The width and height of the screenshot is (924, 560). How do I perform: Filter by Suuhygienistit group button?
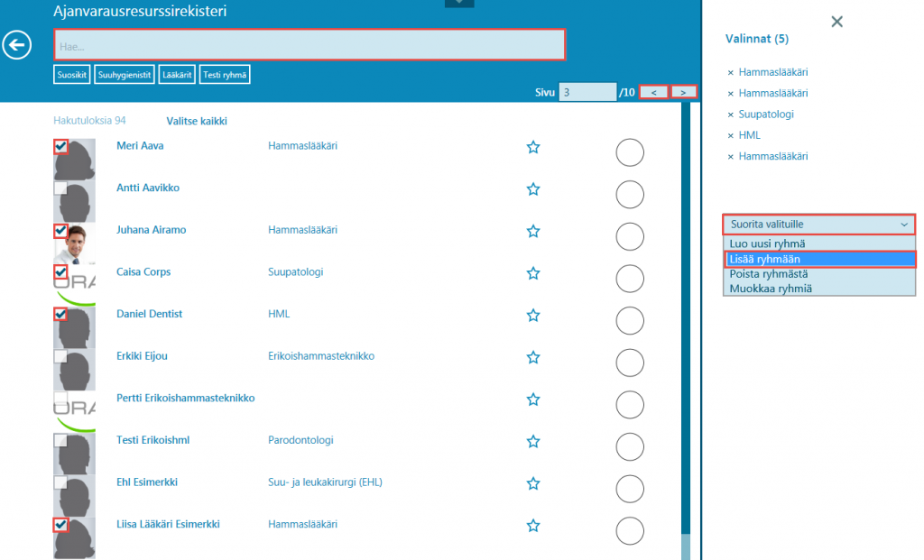tap(125, 75)
